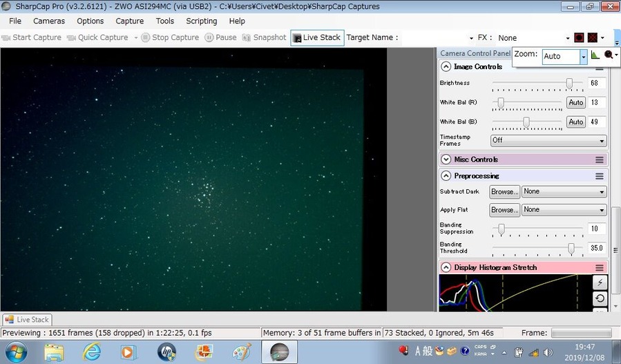Screen dimensions: 621x364
Task: Open the Tools menu
Action: (x=165, y=21)
